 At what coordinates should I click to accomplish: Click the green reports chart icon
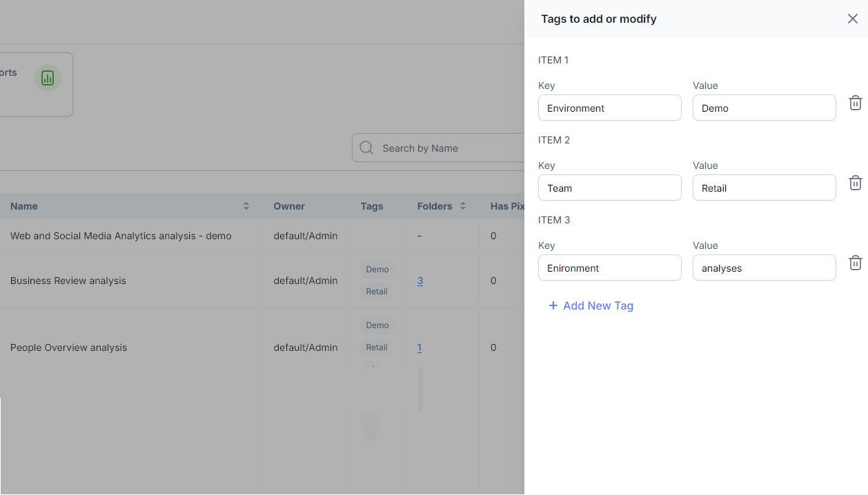pos(48,78)
